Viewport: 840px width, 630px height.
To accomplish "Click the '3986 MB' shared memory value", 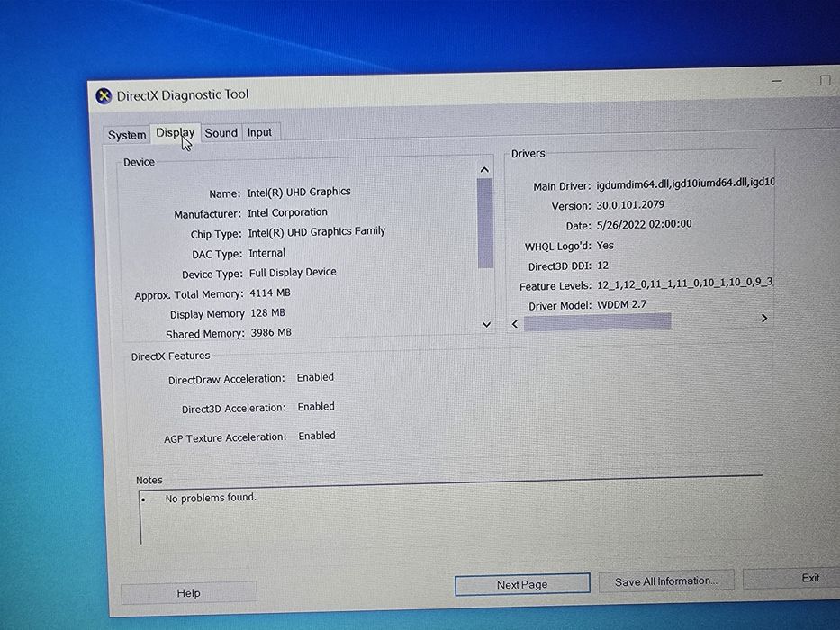I will click(271, 333).
